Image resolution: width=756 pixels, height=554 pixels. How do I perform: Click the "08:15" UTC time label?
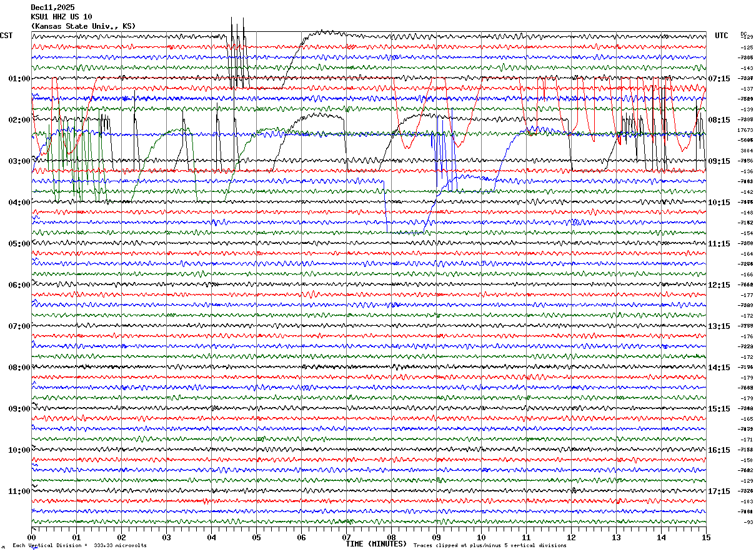coord(719,120)
